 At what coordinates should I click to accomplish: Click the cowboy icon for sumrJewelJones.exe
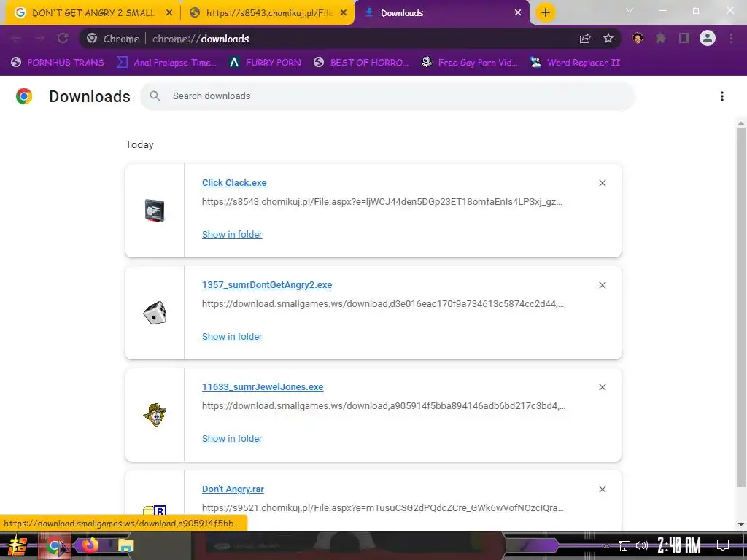click(155, 415)
